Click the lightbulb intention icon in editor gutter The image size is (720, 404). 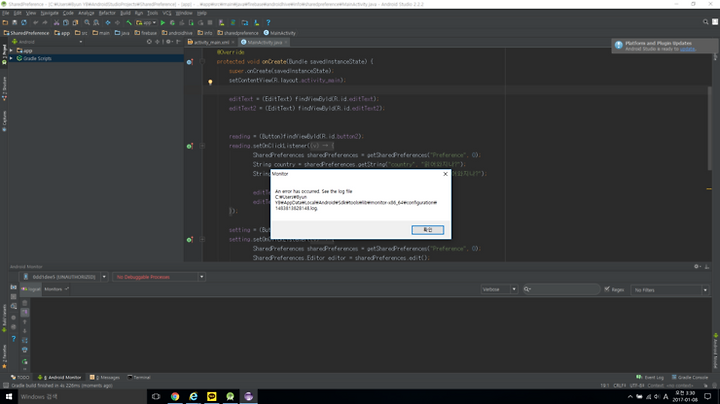coord(210,82)
